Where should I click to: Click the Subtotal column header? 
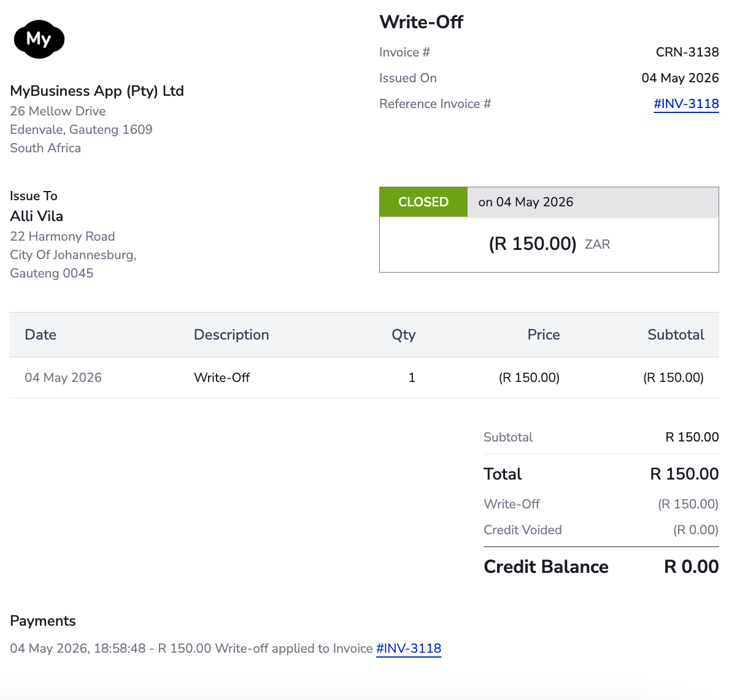[x=676, y=335]
